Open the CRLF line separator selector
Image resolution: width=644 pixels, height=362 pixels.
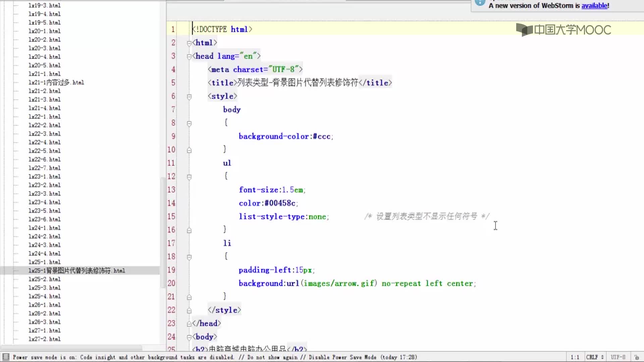coord(595,357)
